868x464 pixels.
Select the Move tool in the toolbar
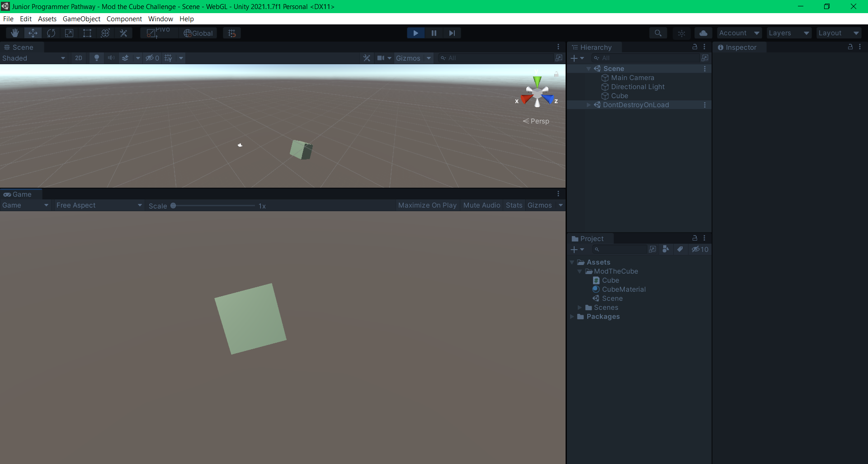tap(33, 33)
